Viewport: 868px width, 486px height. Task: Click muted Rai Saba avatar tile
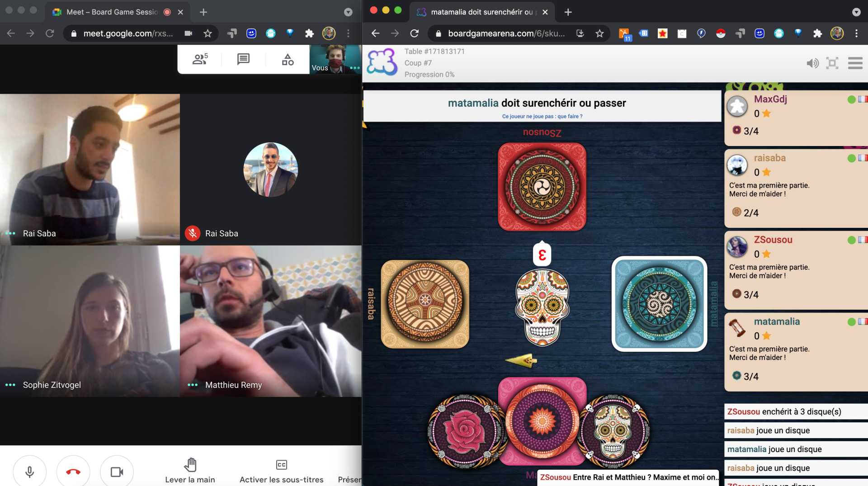tap(271, 170)
